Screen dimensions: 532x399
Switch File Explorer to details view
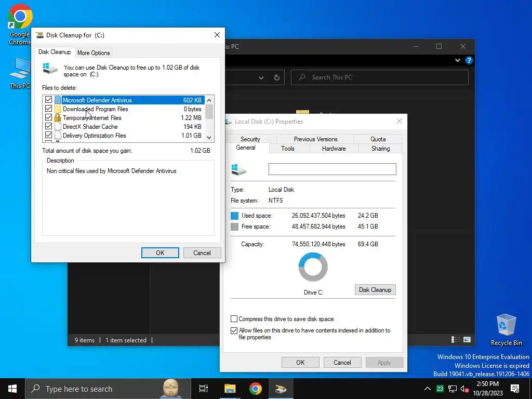click(x=455, y=340)
